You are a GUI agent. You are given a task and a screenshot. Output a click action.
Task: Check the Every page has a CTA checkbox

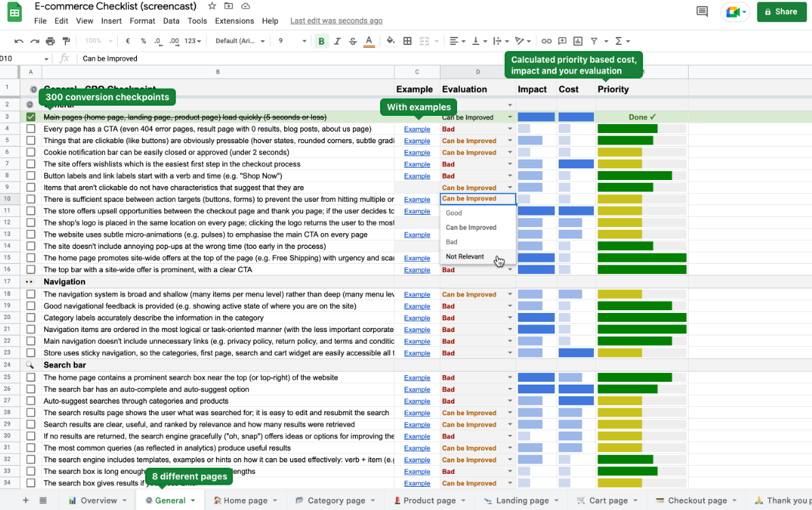pyautogui.click(x=31, y=129)
